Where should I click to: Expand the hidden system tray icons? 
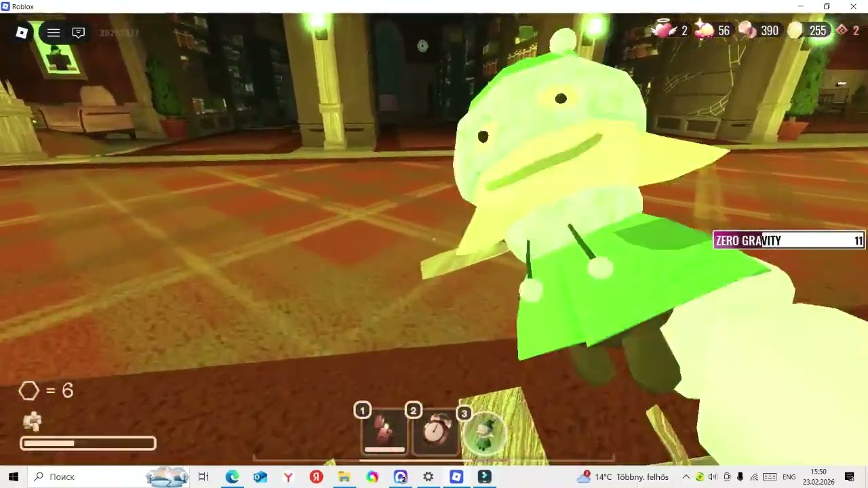click(686, 476)
